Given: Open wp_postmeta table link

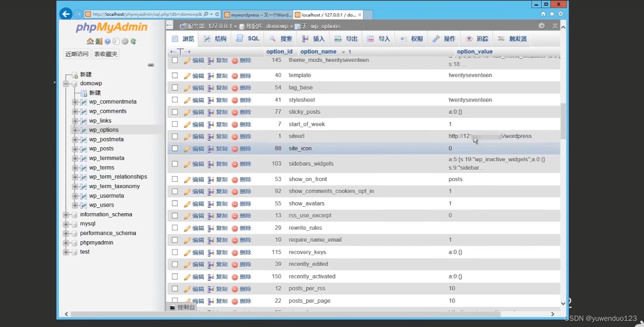Looking at the screenshot, I should [106, 139].
